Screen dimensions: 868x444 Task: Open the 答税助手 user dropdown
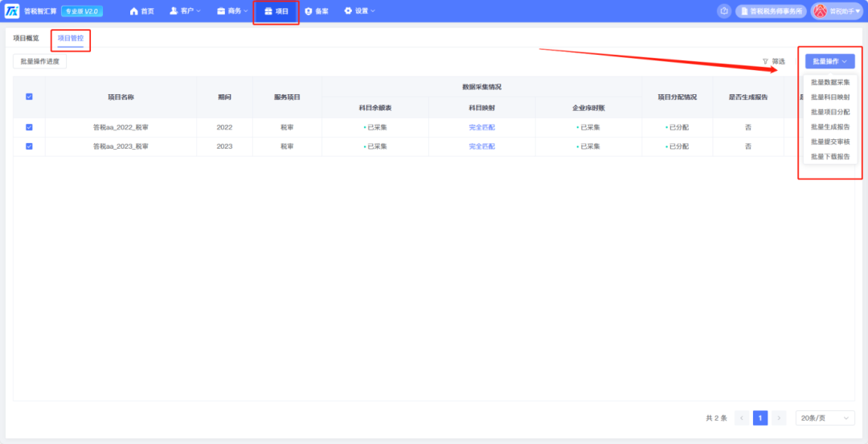(837, 11)
